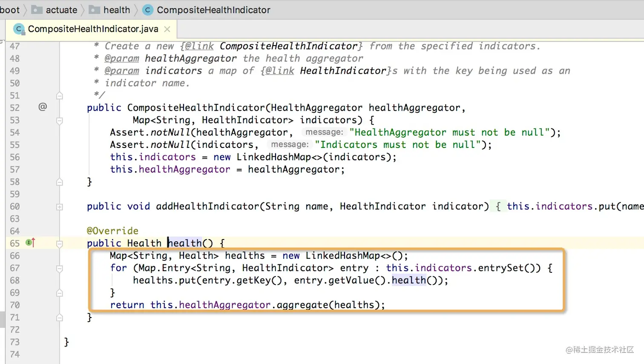Click the @Override annotation

(x=112, y=231)
